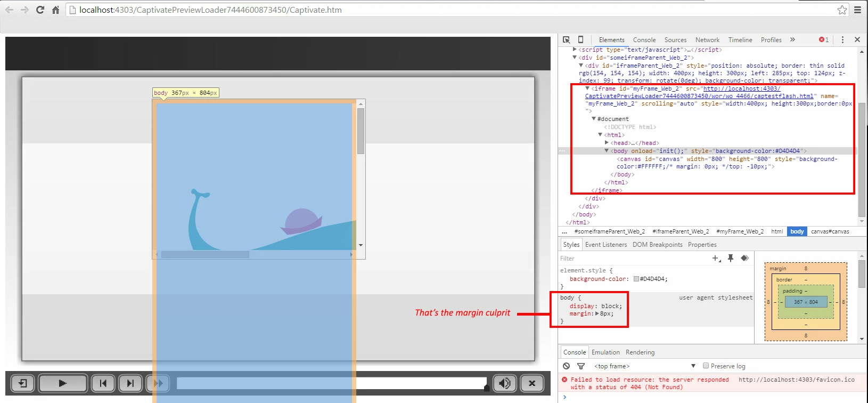
Task: Collapse the someiframeParent_Web_2 div node
Action: coord(575,58)
